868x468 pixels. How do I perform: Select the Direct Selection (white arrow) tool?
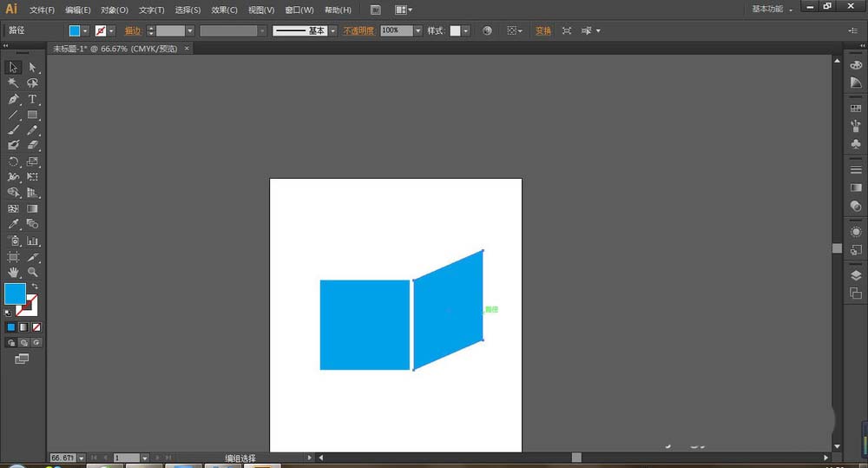(x=33, y=68)
